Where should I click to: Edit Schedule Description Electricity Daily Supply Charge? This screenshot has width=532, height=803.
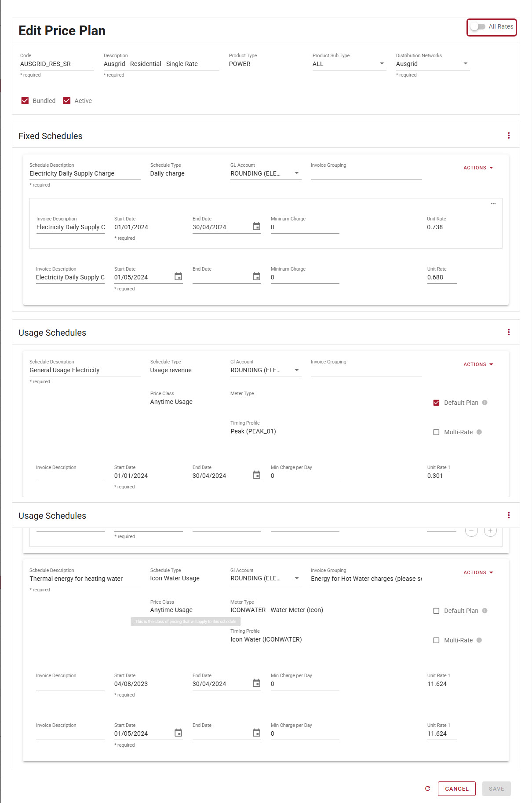pyautogui.click(x=85, y=173)
